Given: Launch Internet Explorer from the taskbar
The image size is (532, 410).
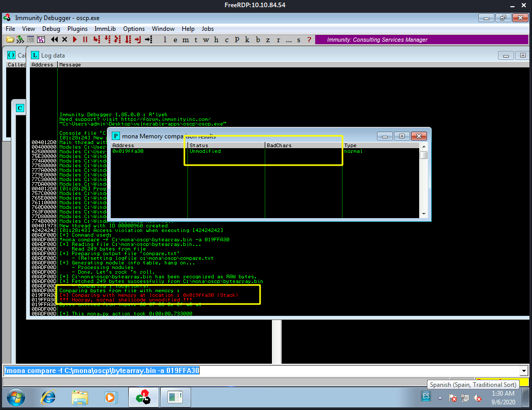Looking at the screenshot, I should 48,397.
